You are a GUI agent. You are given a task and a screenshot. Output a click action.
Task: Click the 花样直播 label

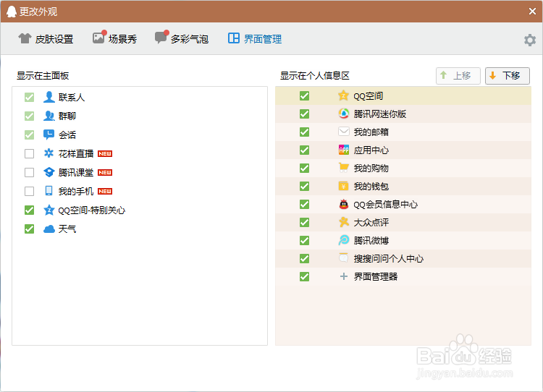pyautogui.click(x=76, y=153)
